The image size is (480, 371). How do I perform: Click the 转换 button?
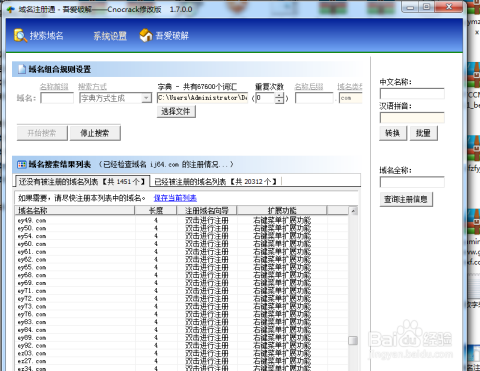pos(393,133)
